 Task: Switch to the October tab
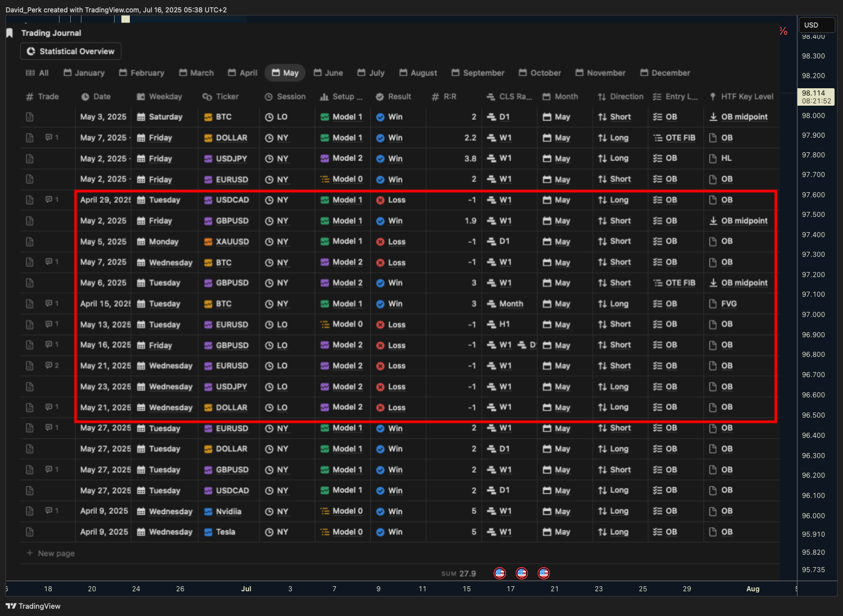click(x=540, y=73)
